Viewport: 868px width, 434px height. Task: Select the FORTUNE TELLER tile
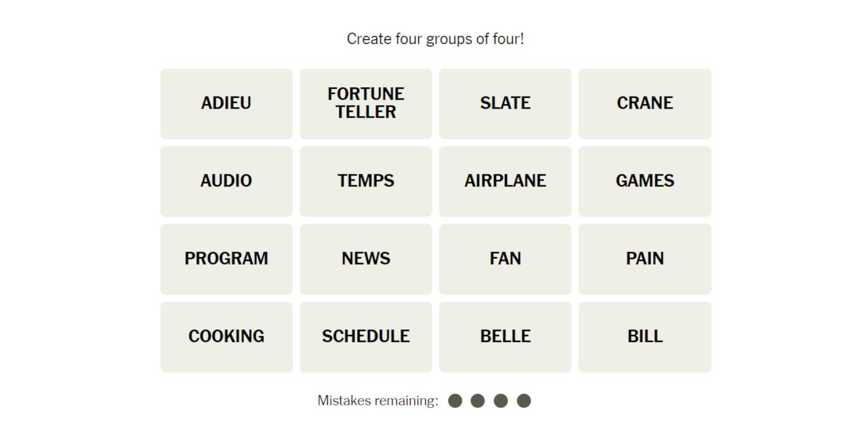pyautogui.click(x=366, y=104)
